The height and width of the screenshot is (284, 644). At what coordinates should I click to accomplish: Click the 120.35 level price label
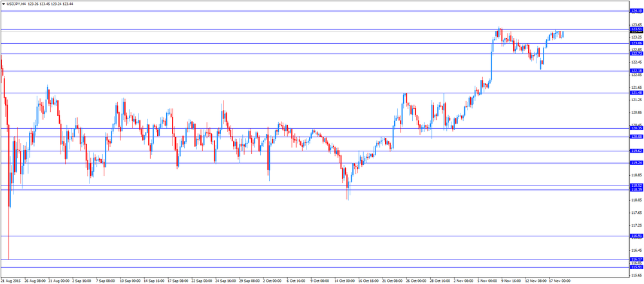[x=636, y=128]
